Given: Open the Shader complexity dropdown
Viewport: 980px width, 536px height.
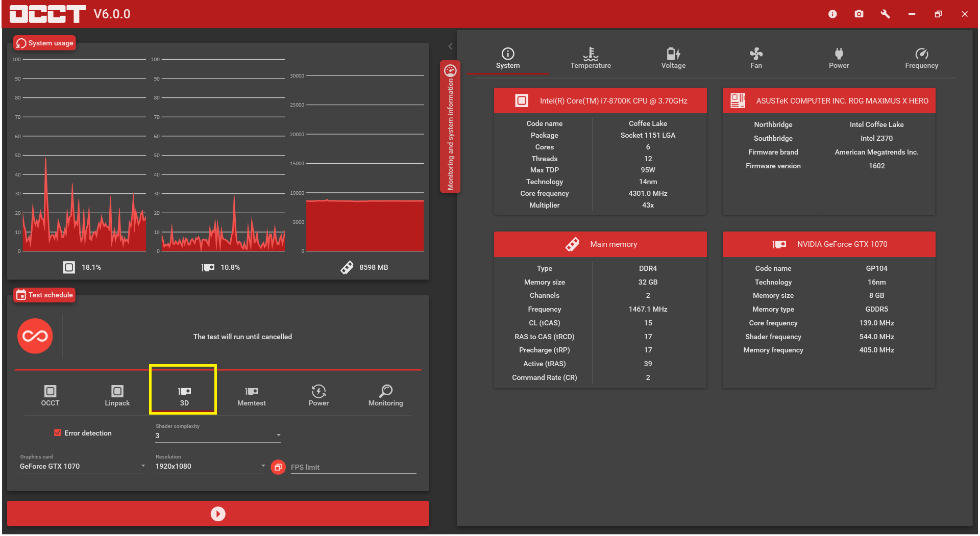Looking at the screenshot, I should coord(218,436).
